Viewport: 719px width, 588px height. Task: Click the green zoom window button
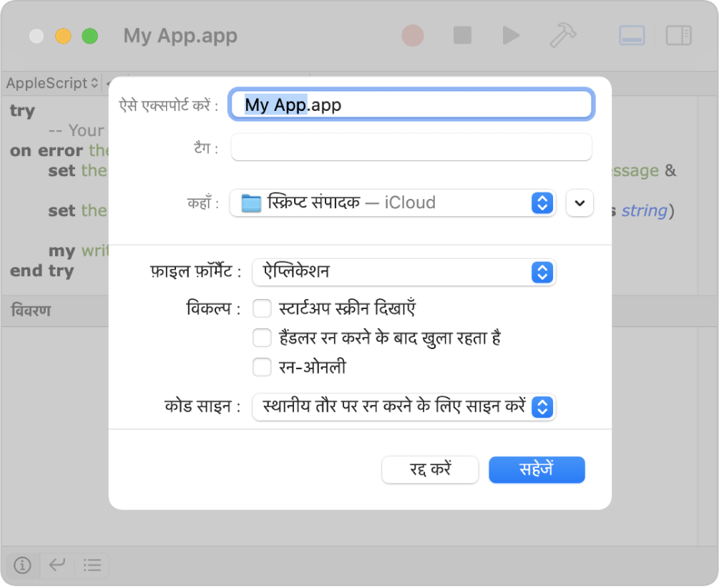point(90,36)
